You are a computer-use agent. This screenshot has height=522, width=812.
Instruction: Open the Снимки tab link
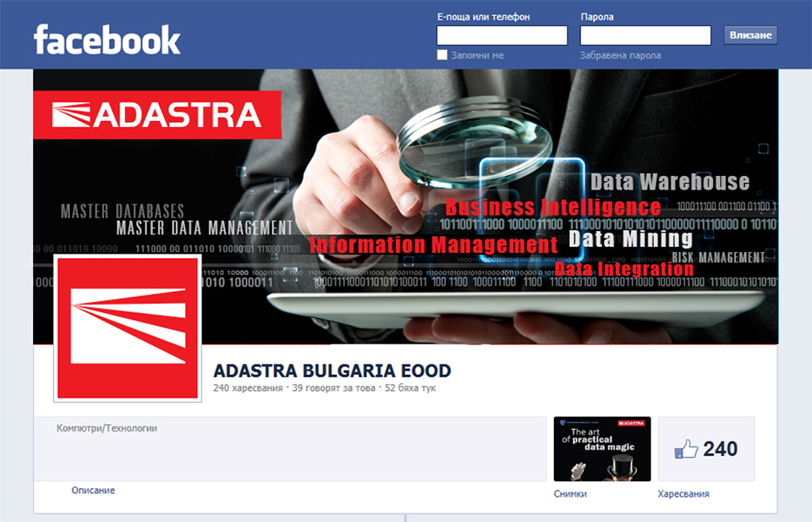click(570, 494)
